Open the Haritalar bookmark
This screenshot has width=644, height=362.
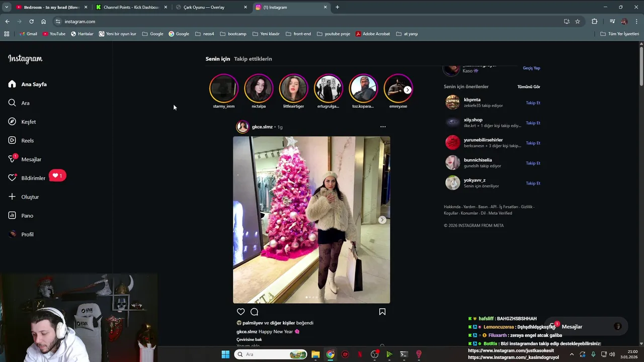[82, 34]
